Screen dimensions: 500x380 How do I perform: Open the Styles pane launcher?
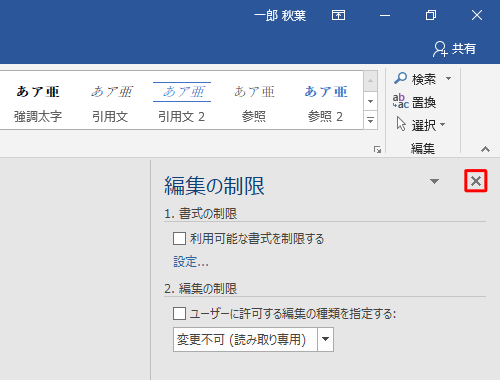[377, 150]
